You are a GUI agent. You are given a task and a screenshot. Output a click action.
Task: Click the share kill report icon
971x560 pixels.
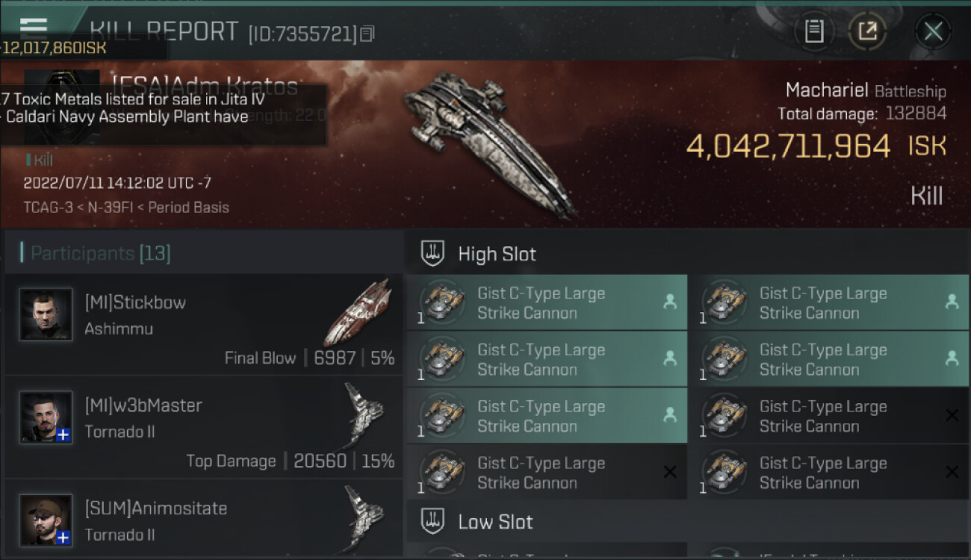pos(867,31)
